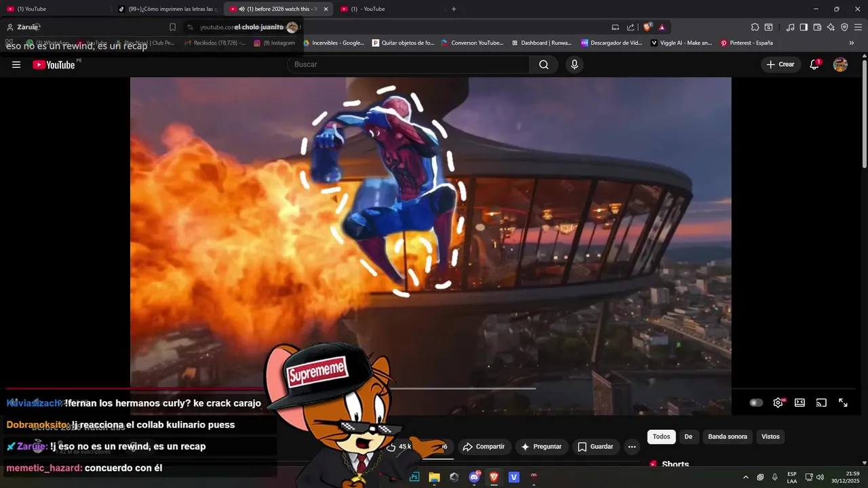Open 'Incervibles - Google...' bookmark

(334, 43)
